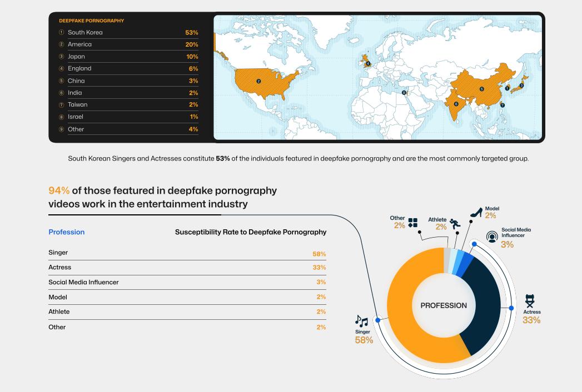
Task: Click the 33% value in the table
Action: pos(319,268)
